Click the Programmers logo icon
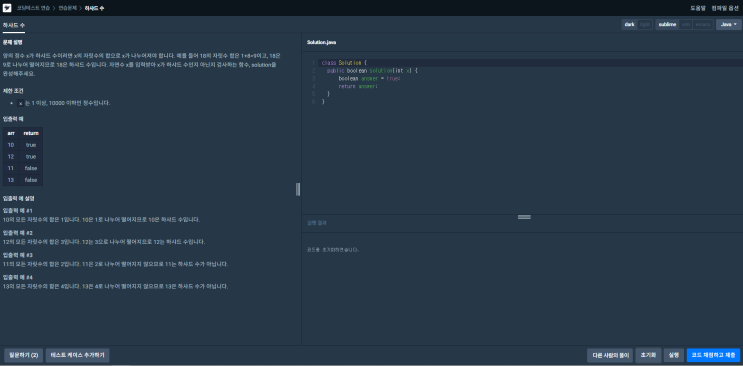743x366 pixels. point(7,8)
